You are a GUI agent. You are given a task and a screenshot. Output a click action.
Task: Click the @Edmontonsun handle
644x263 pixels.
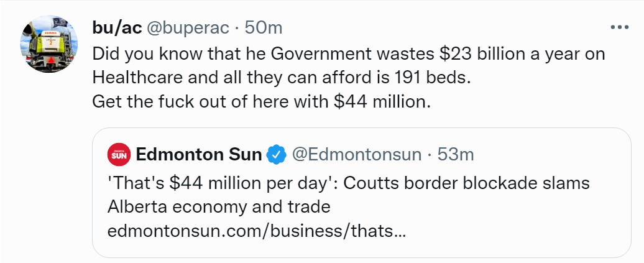pyautogui.click(x=357, y=155)
